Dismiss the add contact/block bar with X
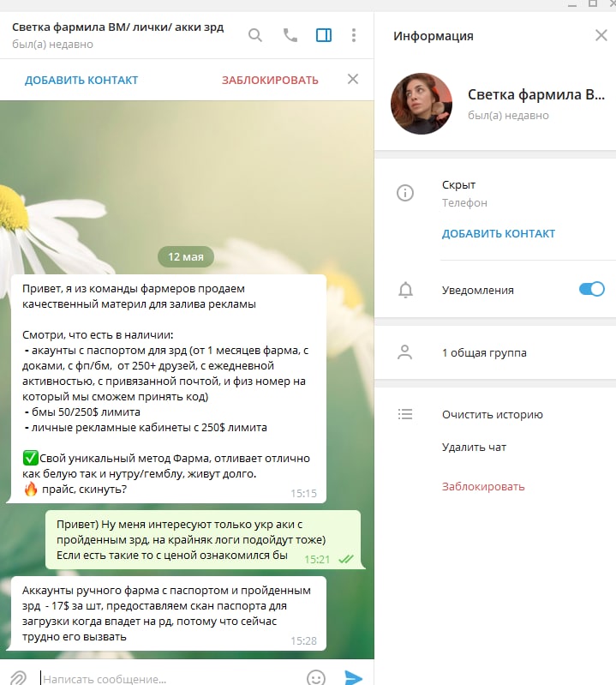 click(353, 79)
